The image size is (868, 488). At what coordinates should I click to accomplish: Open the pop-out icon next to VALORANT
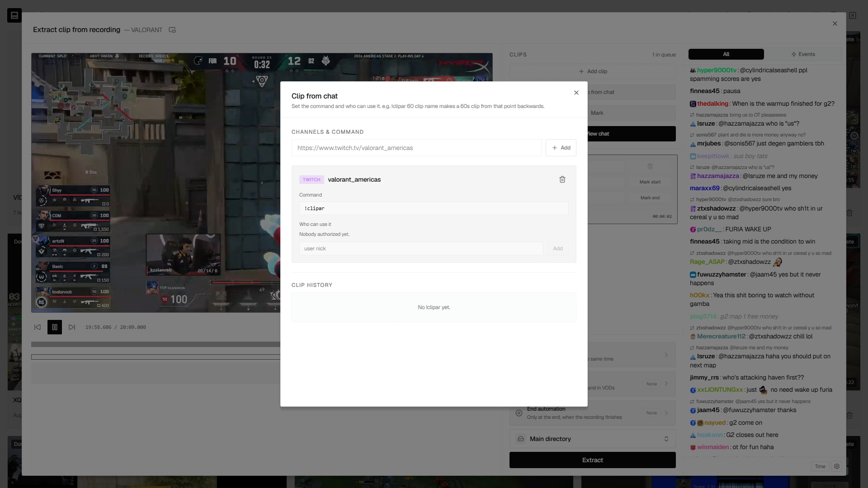click(172, 30)
